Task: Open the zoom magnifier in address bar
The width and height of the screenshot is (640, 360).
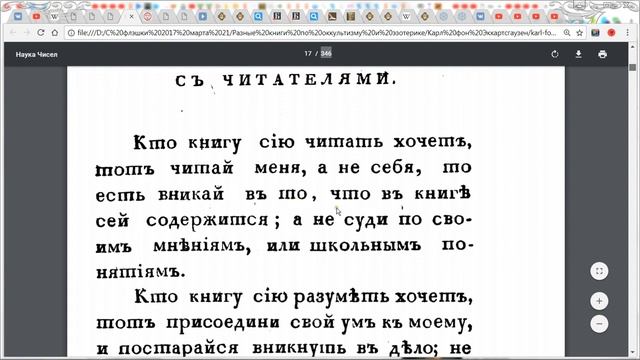Action: (x=567, y=33)
